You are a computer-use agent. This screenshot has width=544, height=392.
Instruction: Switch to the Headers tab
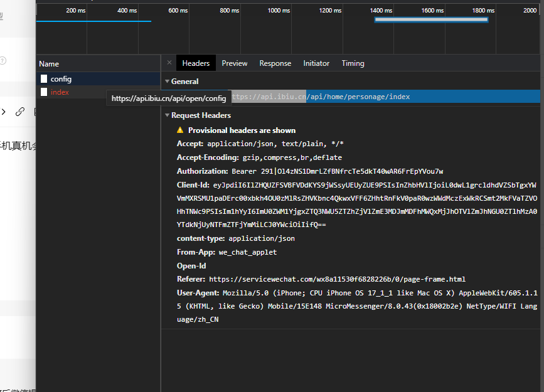click(x=196, y=63)
